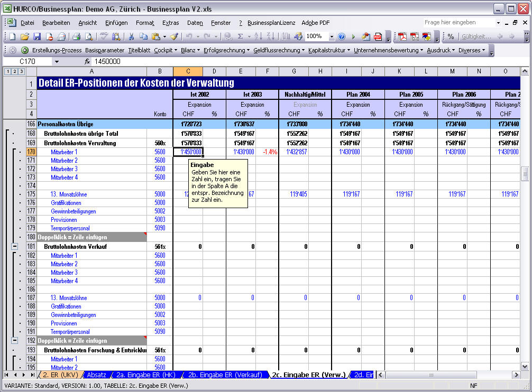Open the Ausdruck dropdown menu
532x392 pixels.
pyautogui.click(x=441, y=50)
